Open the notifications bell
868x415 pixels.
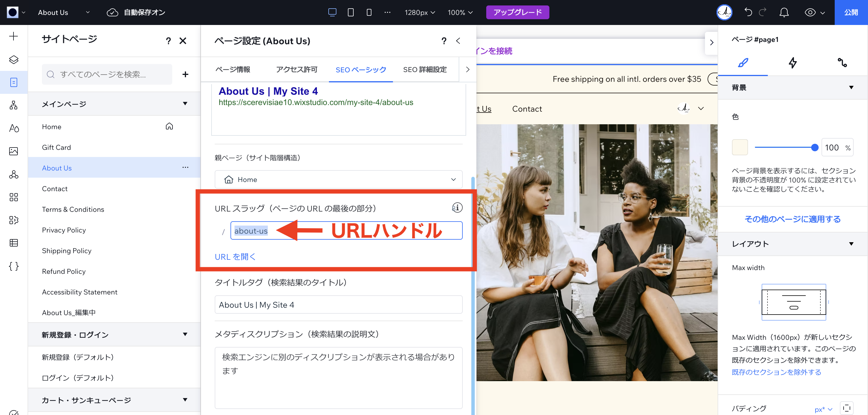pyautogui.click(x=784, y=12)
